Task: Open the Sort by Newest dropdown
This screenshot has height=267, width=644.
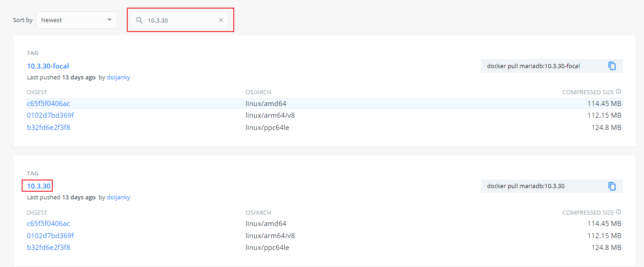Action: (76, 20)
